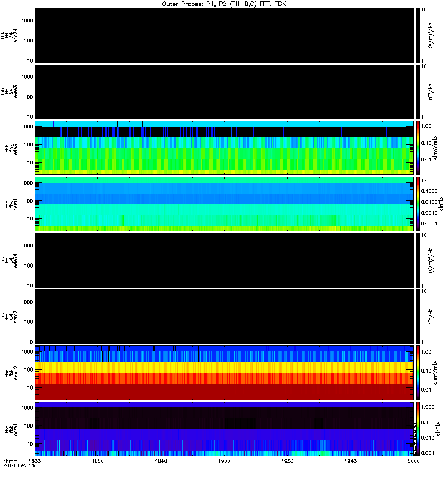Click the 2000 time axis label
Viewport: 448px width, 478px height.
(x=413, y=461)
